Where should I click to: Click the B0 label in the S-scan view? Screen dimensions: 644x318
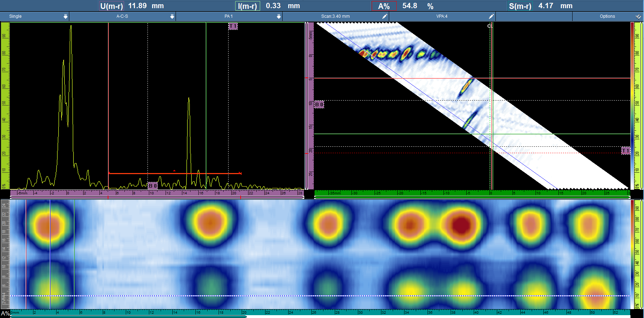tap(319, 104)
